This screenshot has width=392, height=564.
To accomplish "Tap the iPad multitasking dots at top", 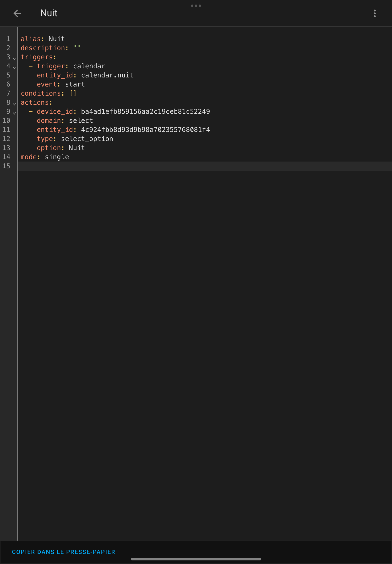I will 196,6.
